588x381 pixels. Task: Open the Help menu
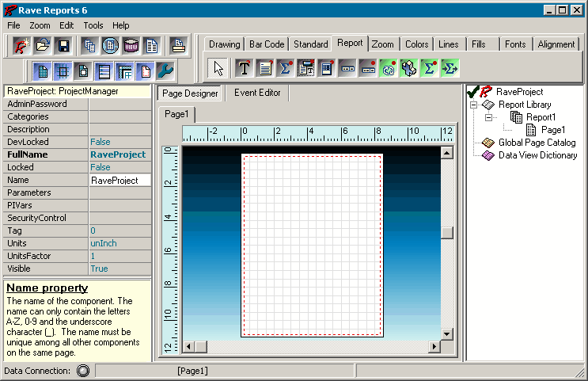(121, 25)
